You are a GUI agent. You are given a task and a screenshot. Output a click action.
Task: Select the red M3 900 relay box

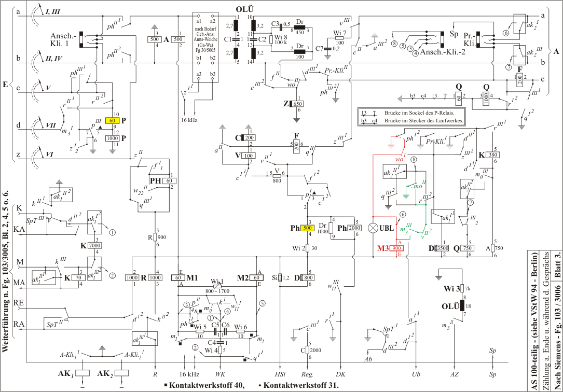396,248
